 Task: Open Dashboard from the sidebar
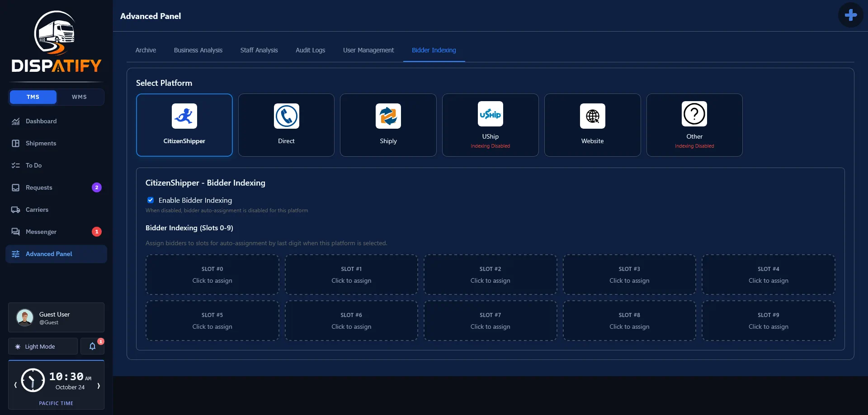(x=56, y=121)
